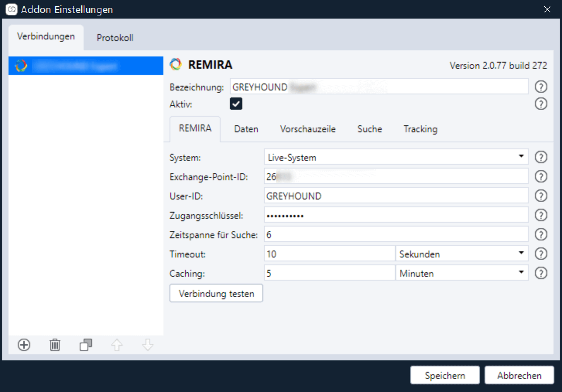Screen dimensions: 562x392
Task: Switch to the Protokoll tab
Action: pos(115,38)
